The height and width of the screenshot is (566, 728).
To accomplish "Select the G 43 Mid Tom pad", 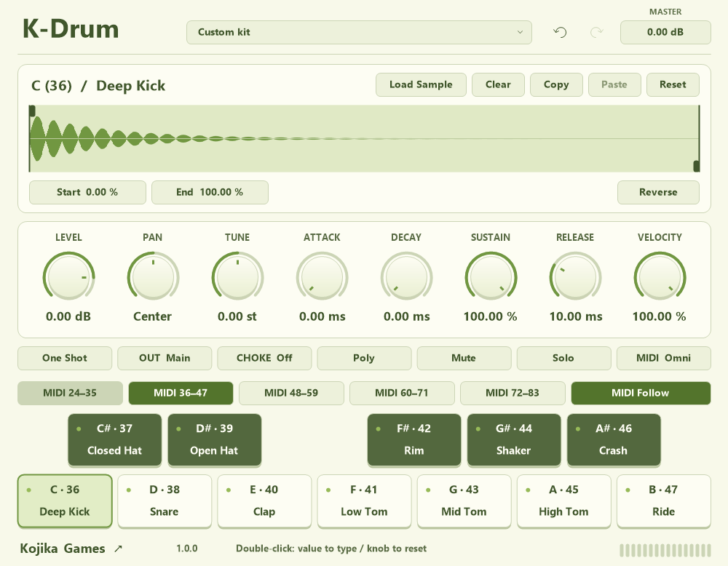I will coord(464,501).
